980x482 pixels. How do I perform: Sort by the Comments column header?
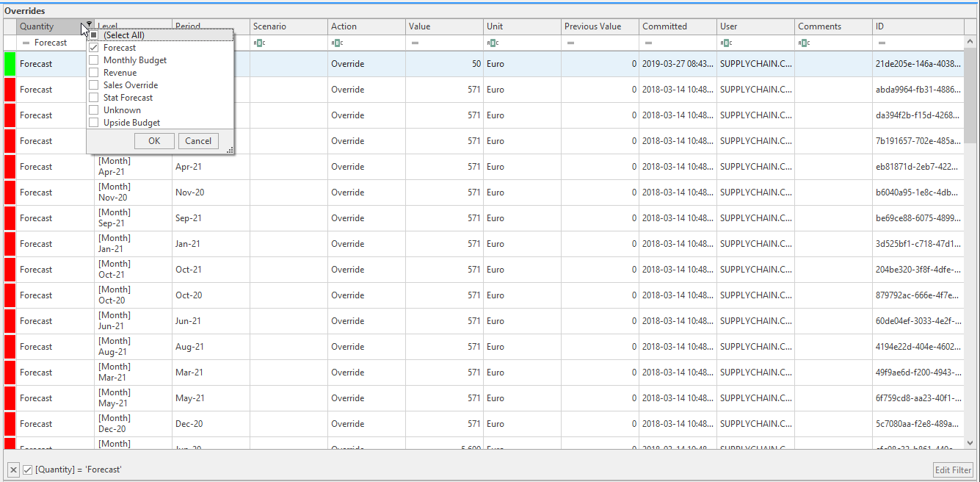(x=833, y=26)
